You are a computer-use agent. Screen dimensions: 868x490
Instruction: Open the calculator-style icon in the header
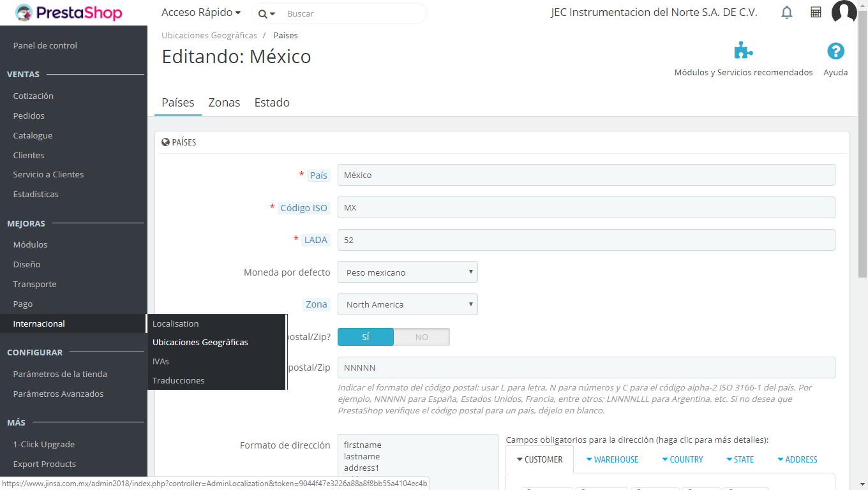click(816, 13)
